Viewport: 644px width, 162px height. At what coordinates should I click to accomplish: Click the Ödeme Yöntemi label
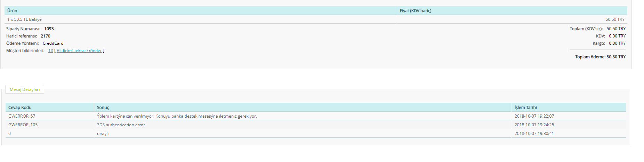pos(23,43)
